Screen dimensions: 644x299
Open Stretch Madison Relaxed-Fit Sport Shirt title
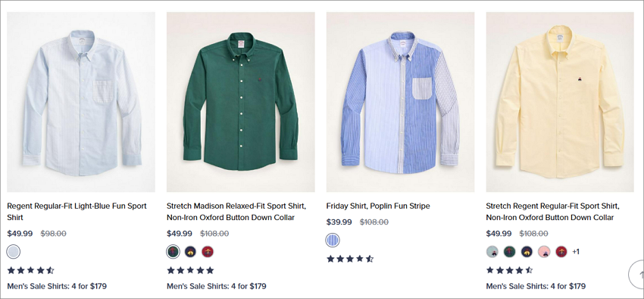pos(236,212)
